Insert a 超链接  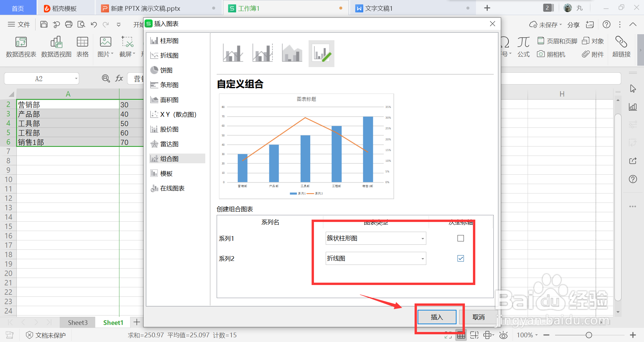(x=621, y=47)
